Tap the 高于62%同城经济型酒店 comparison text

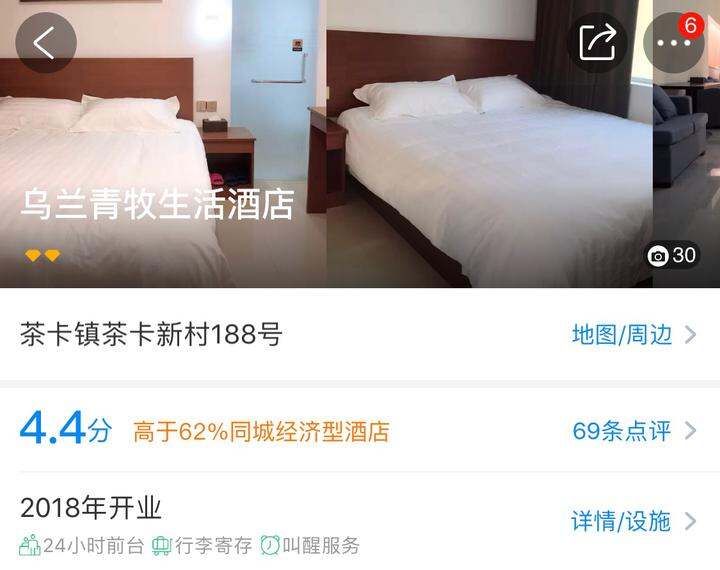tap(261, 431)
